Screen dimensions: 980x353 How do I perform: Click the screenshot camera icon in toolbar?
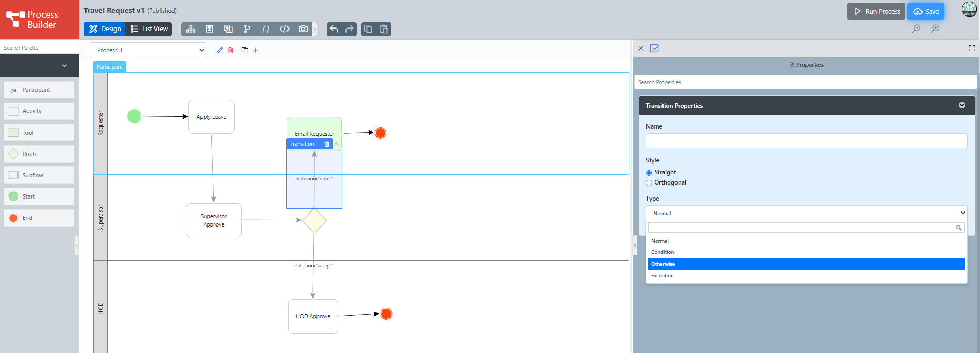click(x=303, y=29)
